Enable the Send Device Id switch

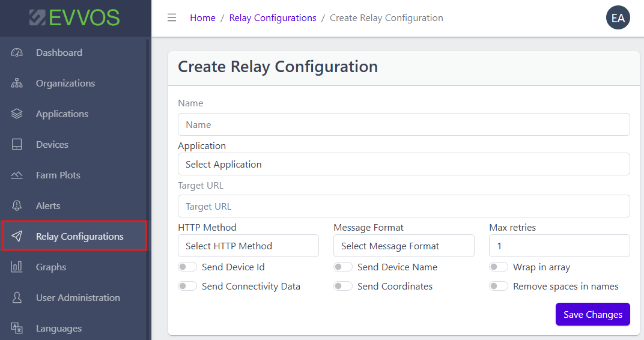click(187, 267)
